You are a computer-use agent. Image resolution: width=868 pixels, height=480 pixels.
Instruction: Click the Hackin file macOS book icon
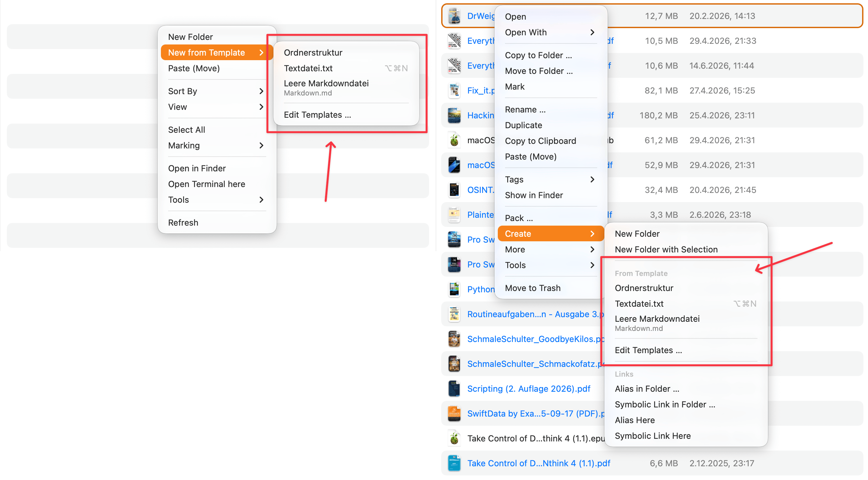(x=454, y=115)
